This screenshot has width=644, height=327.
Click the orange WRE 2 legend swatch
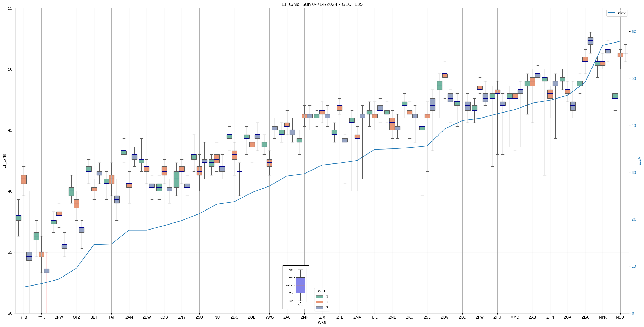pyautogui.click(x=319, y=302)
